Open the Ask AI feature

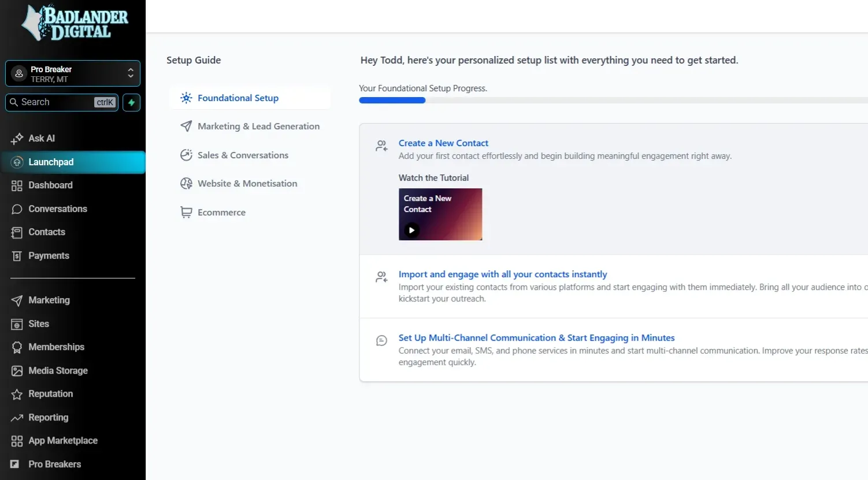(x=40, y=138)
